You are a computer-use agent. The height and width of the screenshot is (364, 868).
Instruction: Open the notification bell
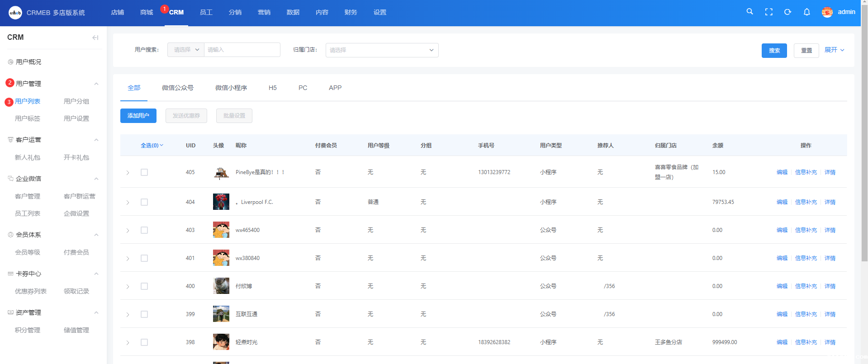[x=806, y=12]
